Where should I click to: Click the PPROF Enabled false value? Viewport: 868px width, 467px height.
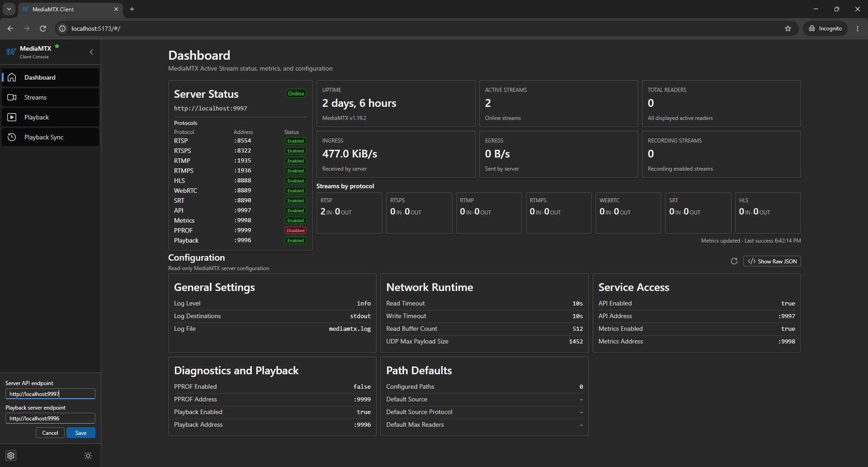[x=362, y=387]
